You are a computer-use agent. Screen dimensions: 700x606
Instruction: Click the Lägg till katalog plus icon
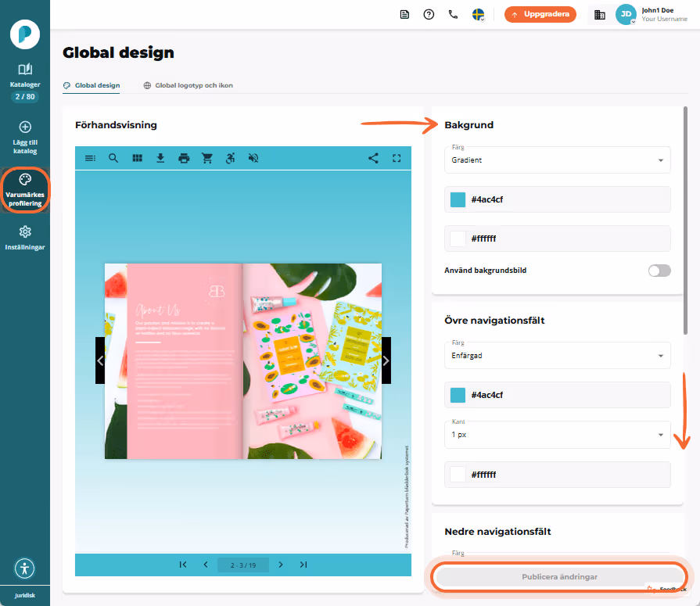[x=25, y=127]
